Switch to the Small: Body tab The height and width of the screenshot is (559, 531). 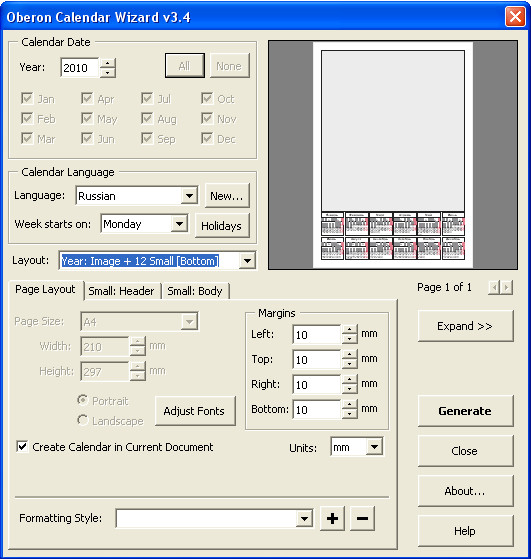click(x=195, y=291)
